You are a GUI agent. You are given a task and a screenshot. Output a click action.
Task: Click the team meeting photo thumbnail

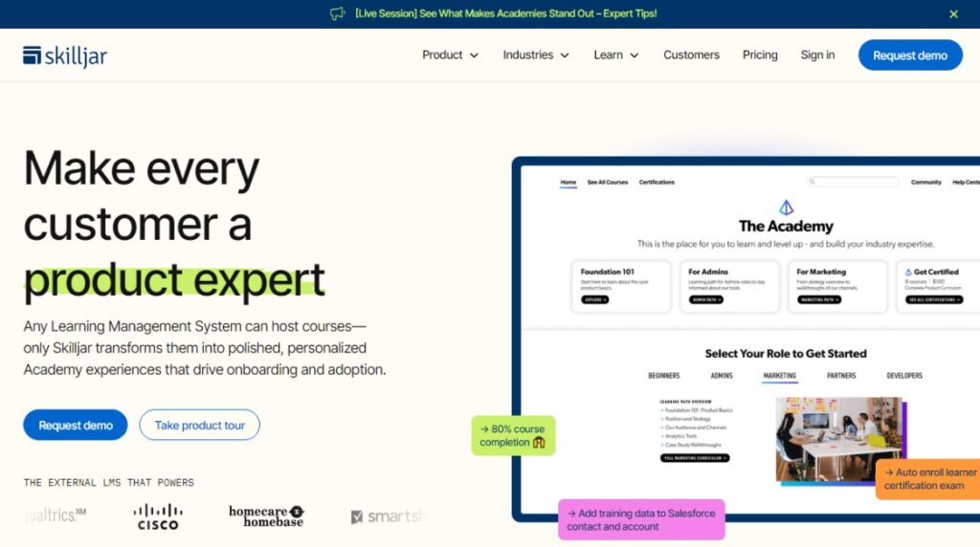[x=838, y=440]
